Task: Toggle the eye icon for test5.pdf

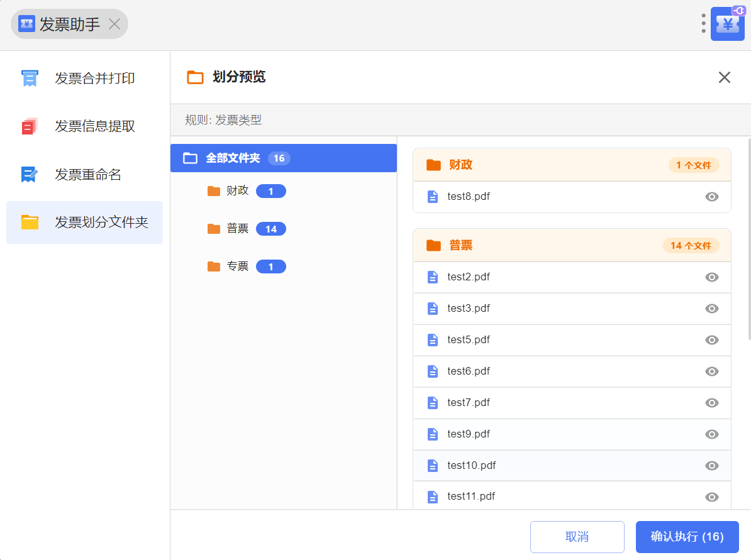Action: tap(711, 340)
